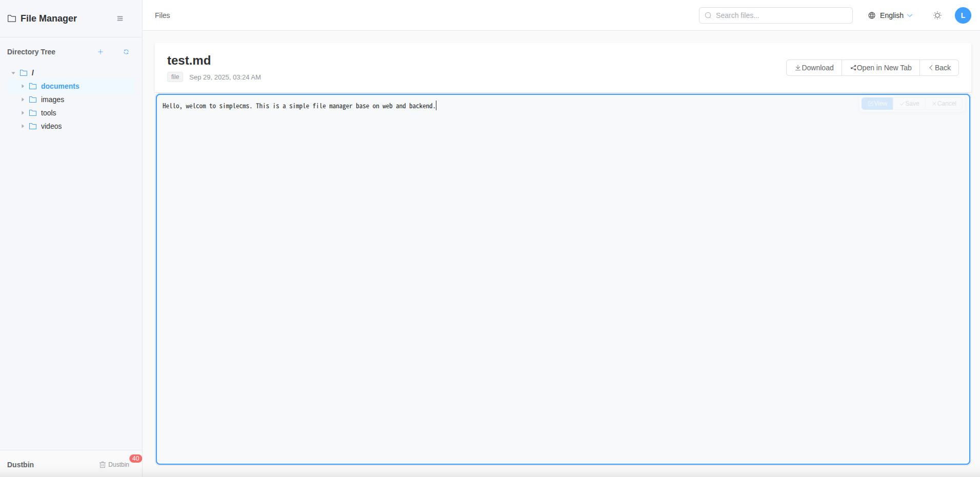Expand the documents folder arrow

pos(23,86)
